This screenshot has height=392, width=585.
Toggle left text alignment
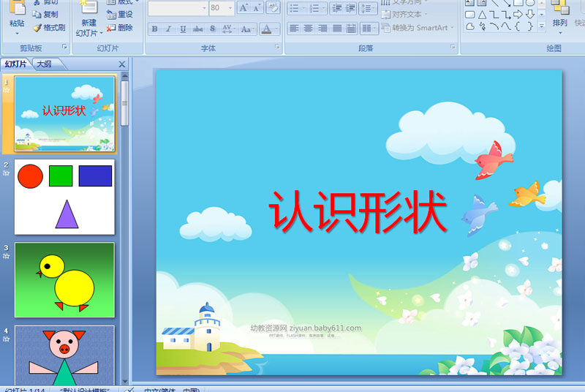tap(294, 29)
